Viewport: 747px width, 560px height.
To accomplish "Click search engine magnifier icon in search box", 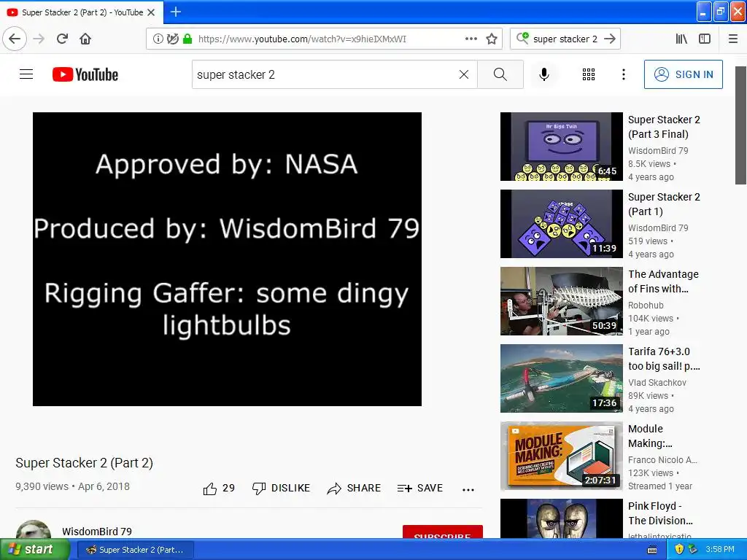I will tap(522, 38).
